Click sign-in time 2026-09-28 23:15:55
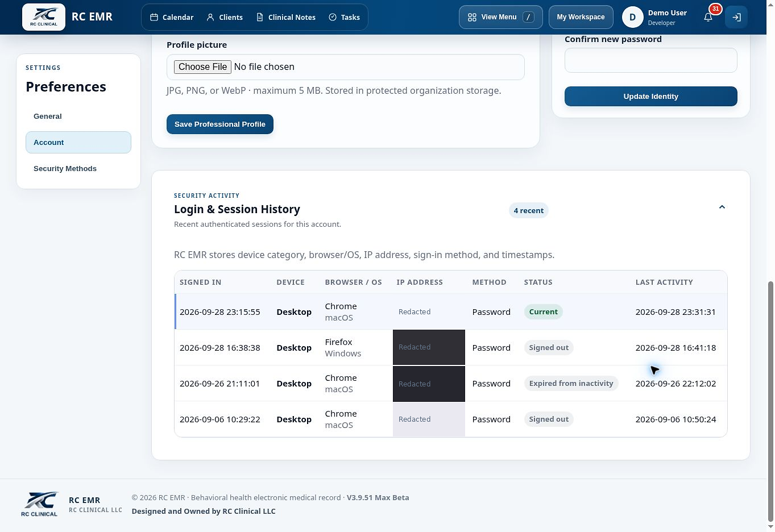This screenshot has height=532, width=775. (x=219, y=311)
